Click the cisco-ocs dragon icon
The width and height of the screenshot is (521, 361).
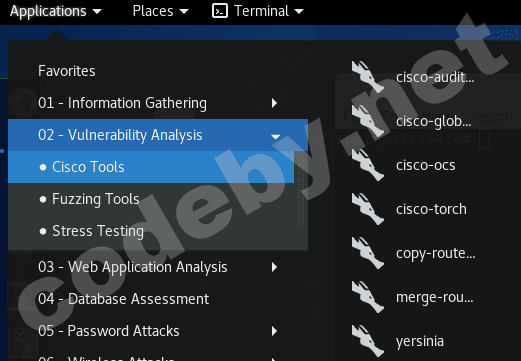click(x=367, y=165)
